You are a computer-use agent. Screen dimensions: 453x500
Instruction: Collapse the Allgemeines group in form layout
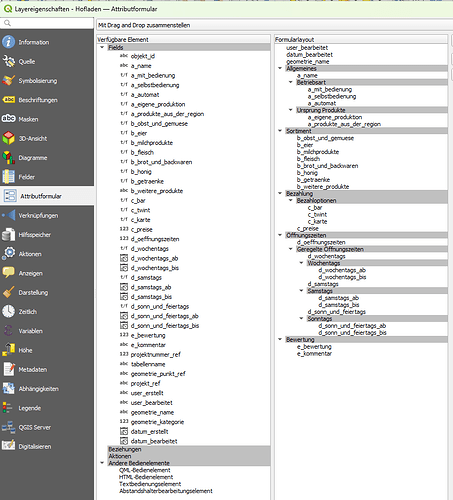click(x=280, y=68)
